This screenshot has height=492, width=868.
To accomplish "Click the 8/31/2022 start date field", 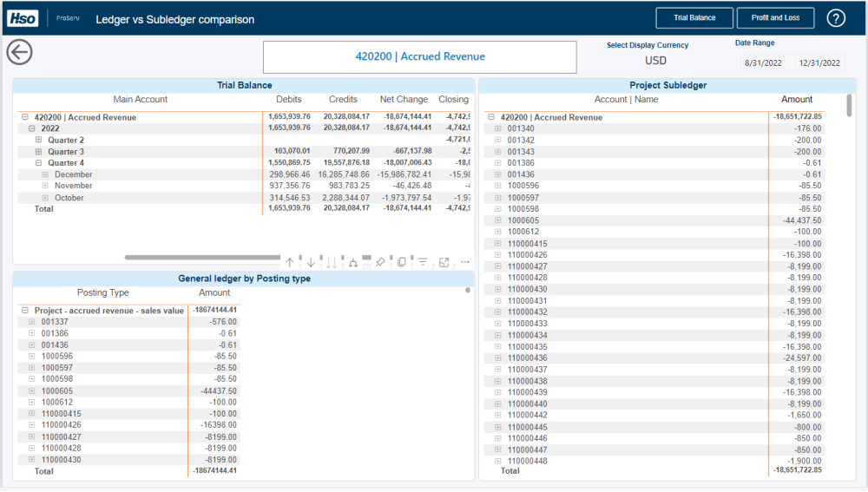I will [764, 63].
